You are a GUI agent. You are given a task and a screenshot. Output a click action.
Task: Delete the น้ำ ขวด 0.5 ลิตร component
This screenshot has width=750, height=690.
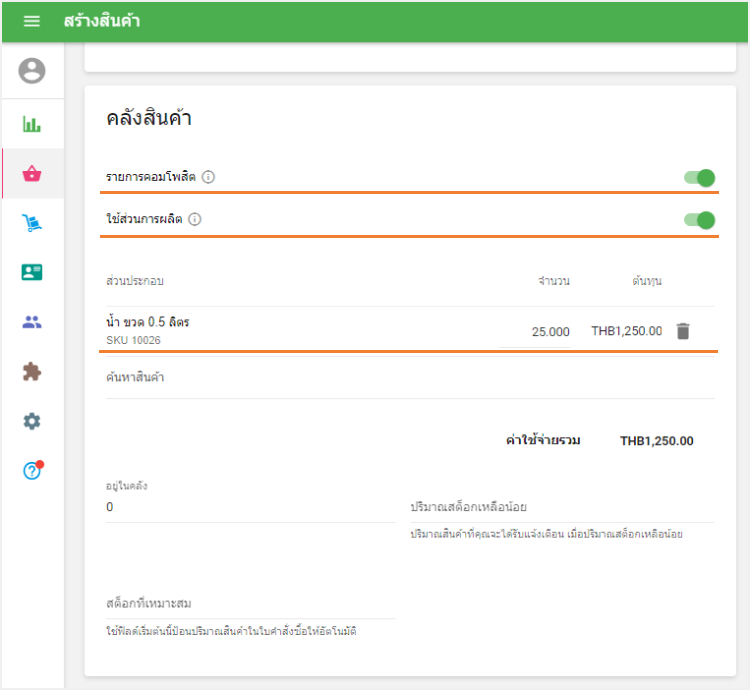tap(683, 331)
